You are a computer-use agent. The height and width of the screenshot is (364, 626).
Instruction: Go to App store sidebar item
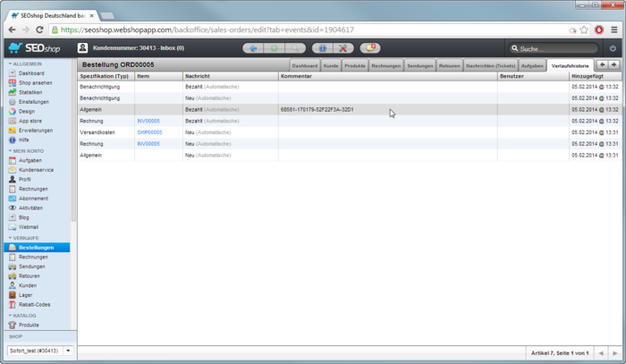click(x=30, y=121)
